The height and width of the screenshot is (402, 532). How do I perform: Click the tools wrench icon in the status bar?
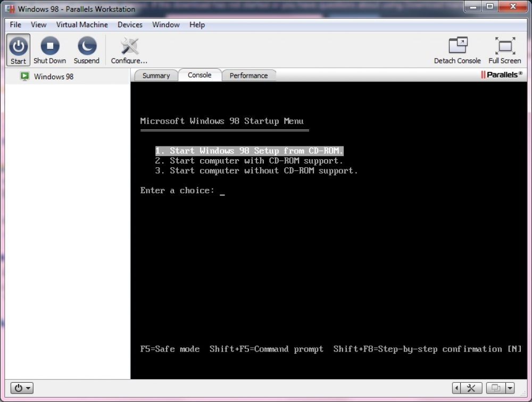471,388
